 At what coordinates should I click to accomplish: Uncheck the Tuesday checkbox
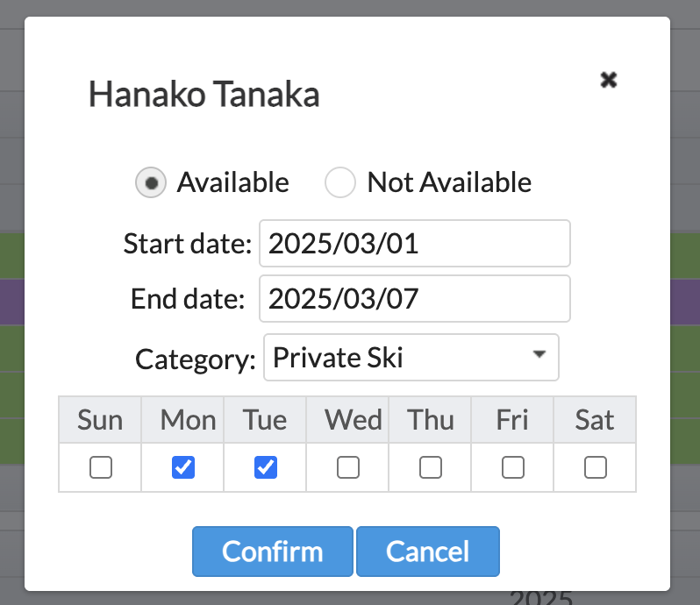coord(266,468)
